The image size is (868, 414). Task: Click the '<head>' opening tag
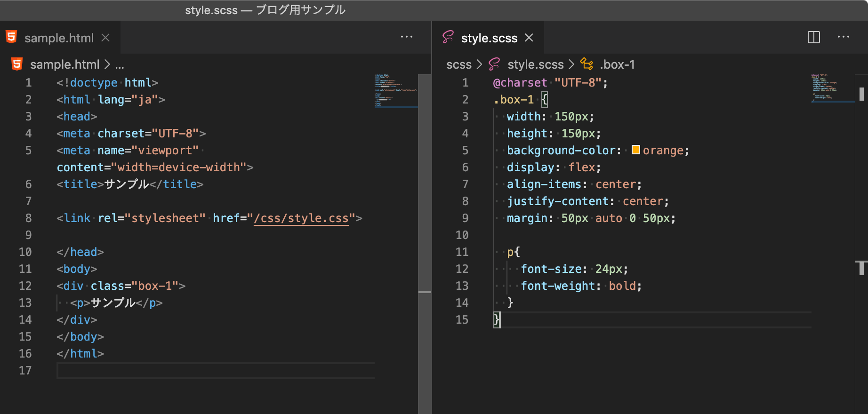point(77,117)
